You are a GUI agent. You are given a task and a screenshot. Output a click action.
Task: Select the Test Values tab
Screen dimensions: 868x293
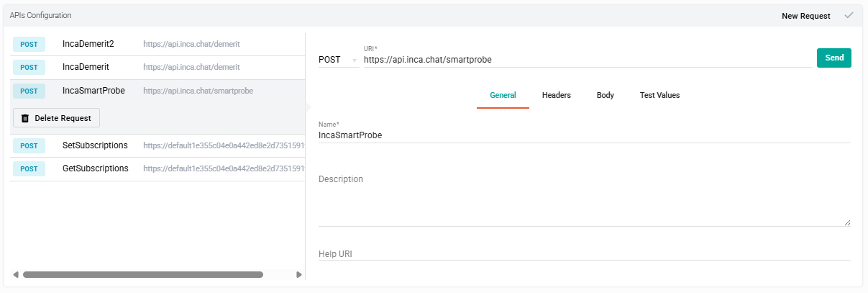659,95
